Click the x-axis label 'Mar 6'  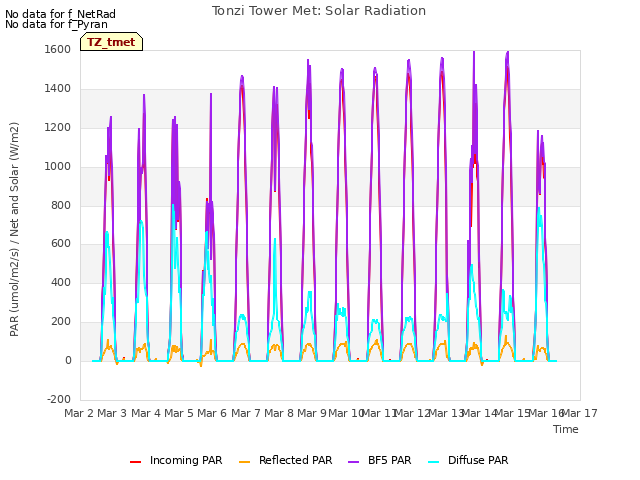(x=212, y=413)
